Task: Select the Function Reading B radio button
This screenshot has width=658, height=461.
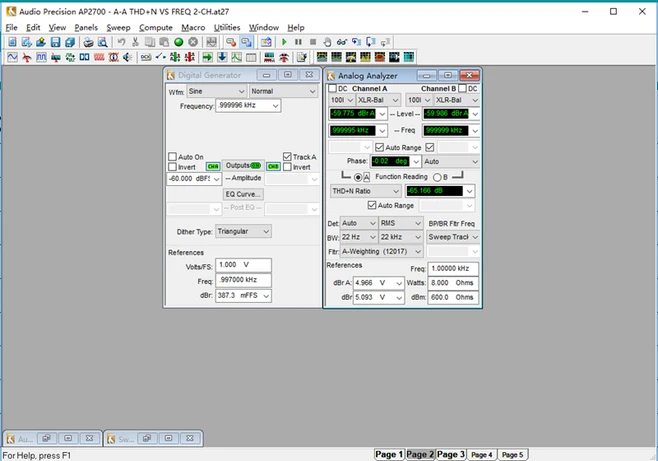Action: (x=437, y=177)
